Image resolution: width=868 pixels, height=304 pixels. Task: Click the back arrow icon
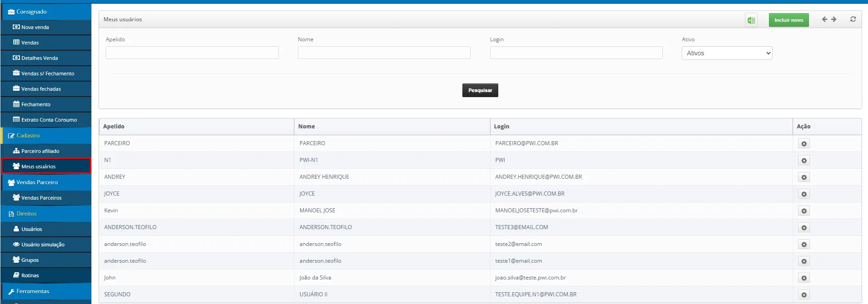(824, 20)
